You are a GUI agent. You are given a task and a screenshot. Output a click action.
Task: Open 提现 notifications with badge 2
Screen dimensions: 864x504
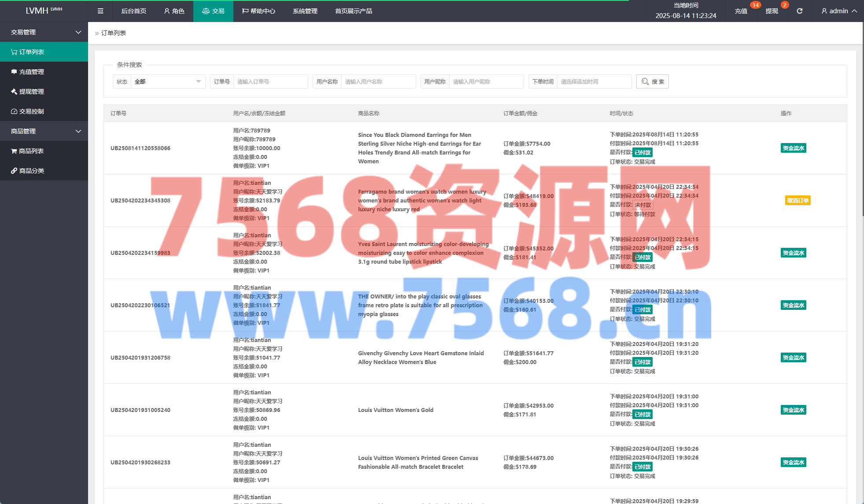click(772, 11)
